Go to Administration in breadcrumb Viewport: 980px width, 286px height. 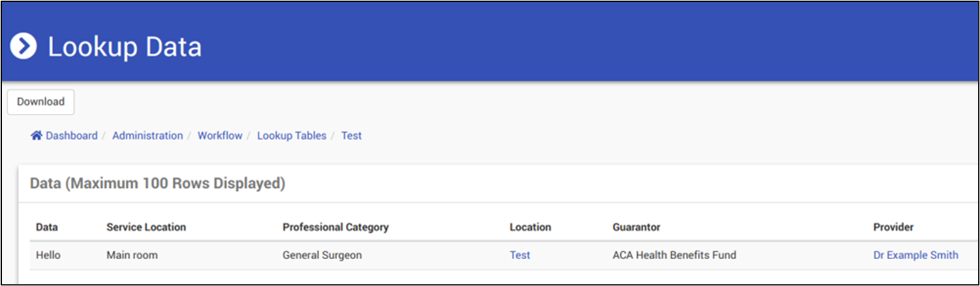tap(148, 136)
